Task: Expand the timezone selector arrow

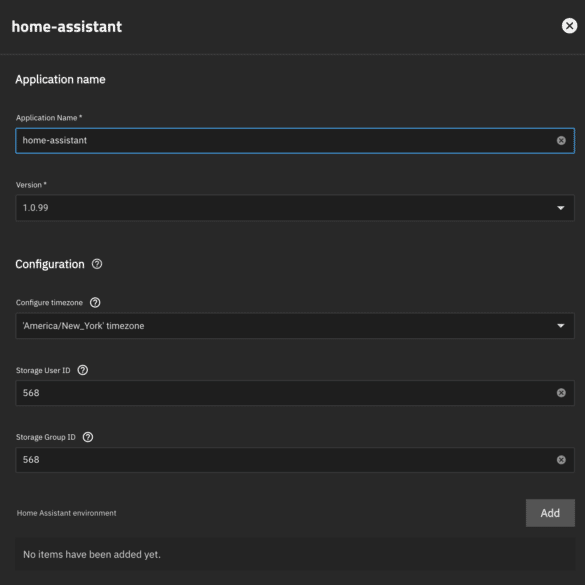Action: 560,326
